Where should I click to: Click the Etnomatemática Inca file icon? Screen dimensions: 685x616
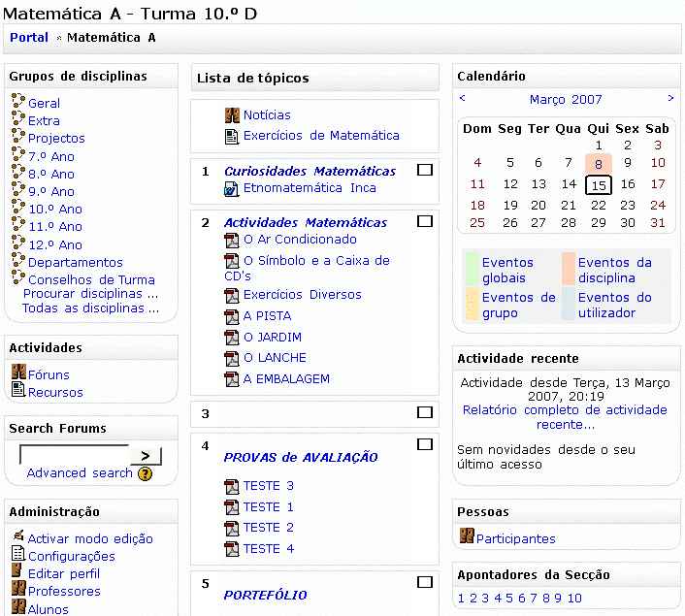point(232,188)
